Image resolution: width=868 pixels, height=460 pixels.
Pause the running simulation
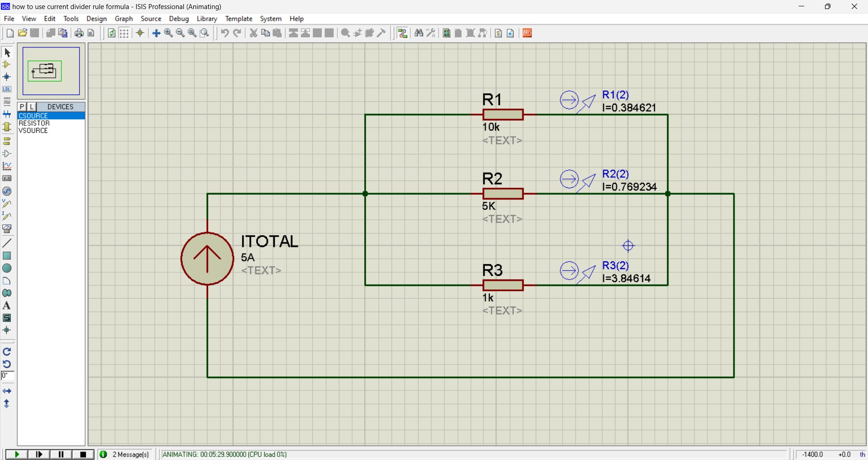coord(61,455)
